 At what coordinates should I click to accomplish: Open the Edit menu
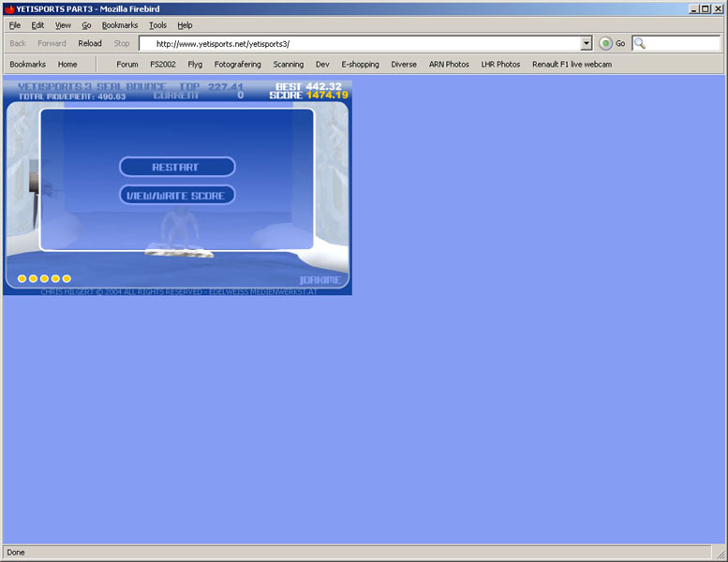37,25
